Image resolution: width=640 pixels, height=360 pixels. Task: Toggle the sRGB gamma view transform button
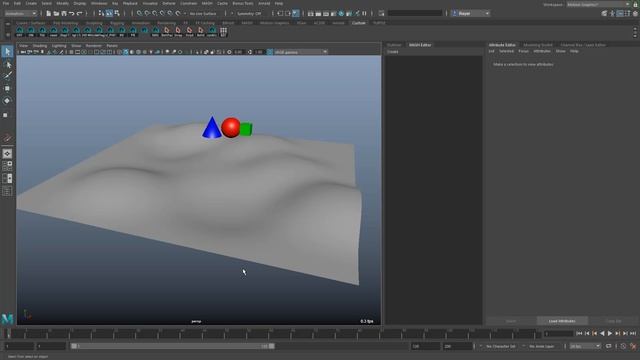(x=270, y=52)
